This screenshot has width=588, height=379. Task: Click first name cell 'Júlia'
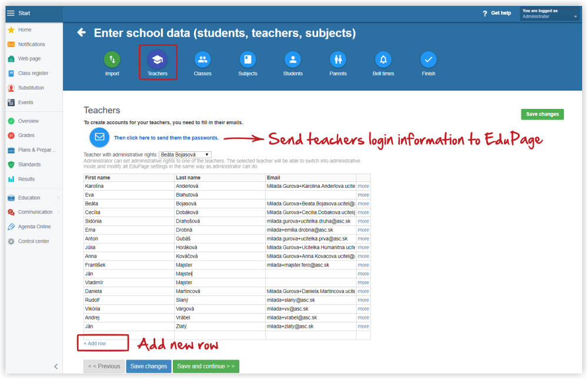(129, 247)
